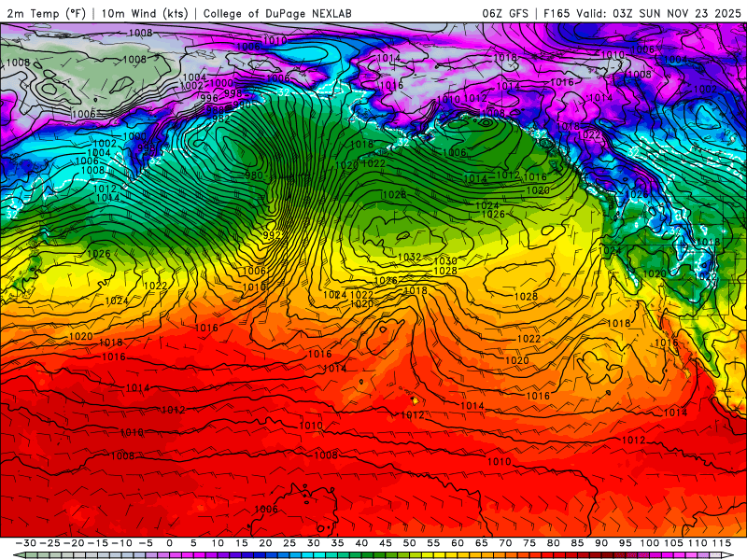Click the 40 value on temperature scale
Image resolution: width=747 pixels, height=560 pixels.
tap(361, 543)
